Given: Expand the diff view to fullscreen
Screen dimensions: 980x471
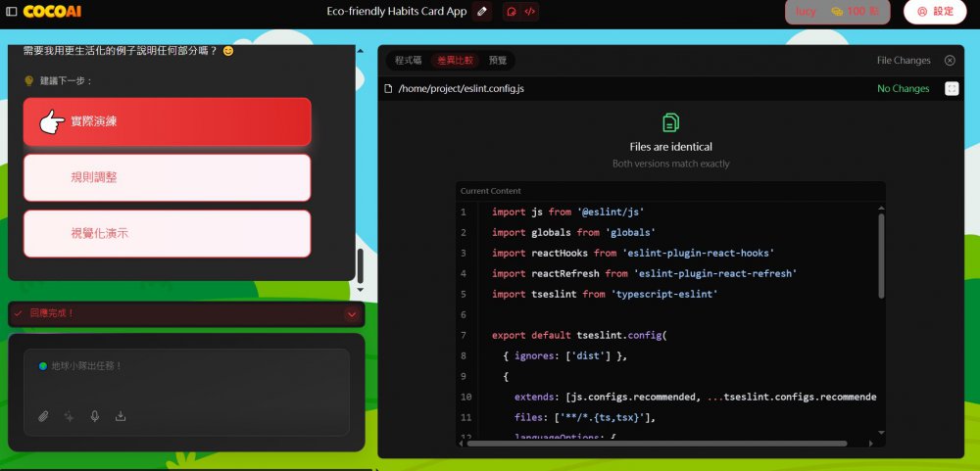Looking at the screenshot, I should click(952, 88).
